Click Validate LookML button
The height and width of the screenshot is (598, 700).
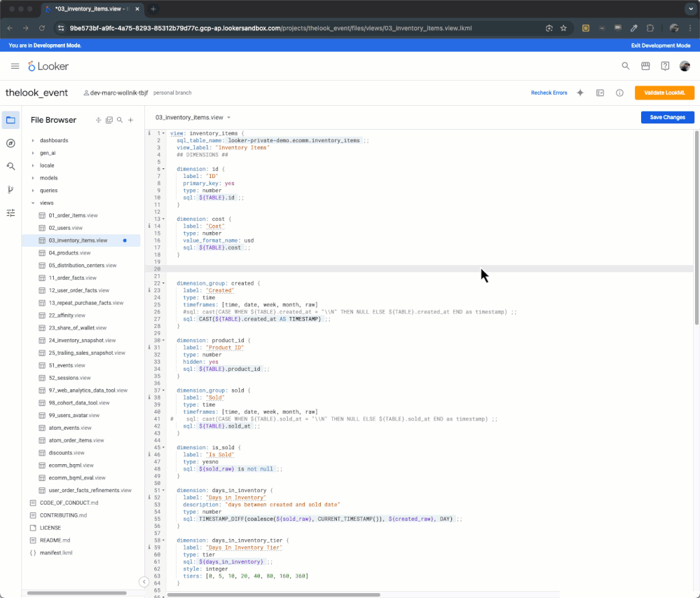pyautogui.click(x=664, y=93)
